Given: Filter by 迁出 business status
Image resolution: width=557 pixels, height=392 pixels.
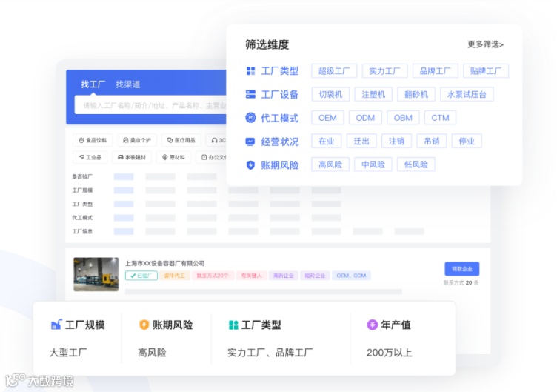Looking at the screenshot, I should click(361, 141).
